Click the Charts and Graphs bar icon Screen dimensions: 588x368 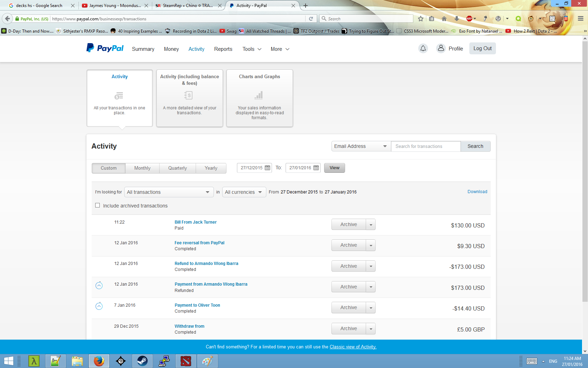pos(259,95)
